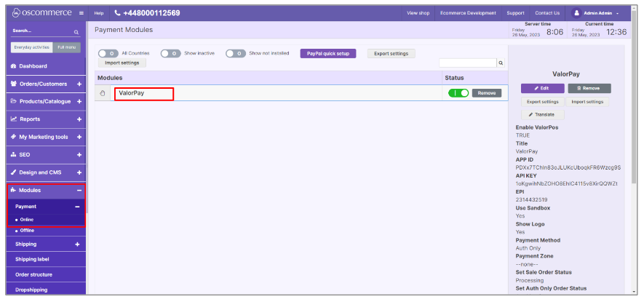Click the Orders/Customers people icon
This screenshot has width=644, height=302.
(14, 84)
